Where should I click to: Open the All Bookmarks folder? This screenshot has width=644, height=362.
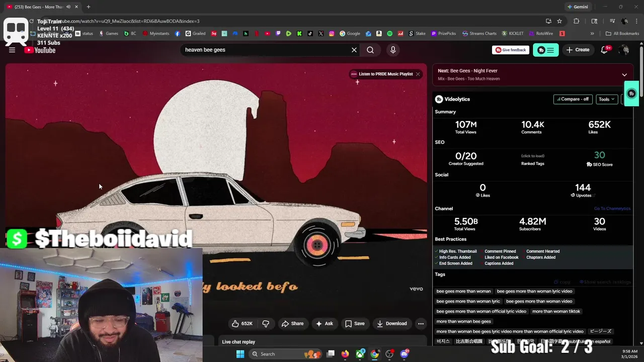(x=622, y=34)
